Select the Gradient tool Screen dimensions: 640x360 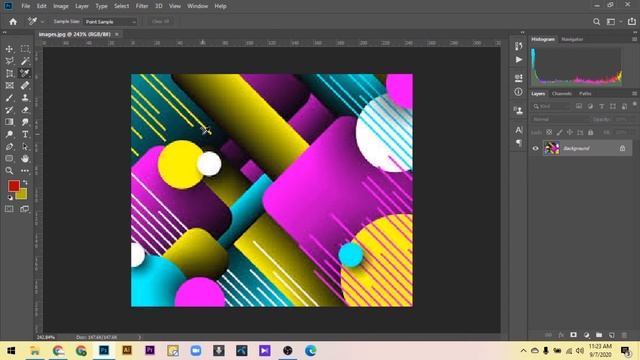tap(9, 122)
